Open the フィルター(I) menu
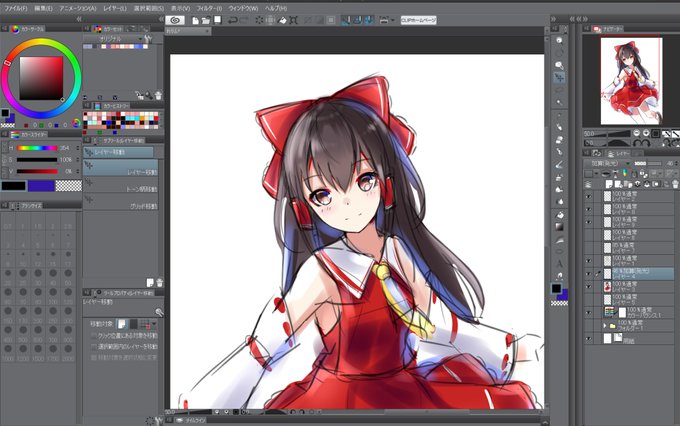 209,8
